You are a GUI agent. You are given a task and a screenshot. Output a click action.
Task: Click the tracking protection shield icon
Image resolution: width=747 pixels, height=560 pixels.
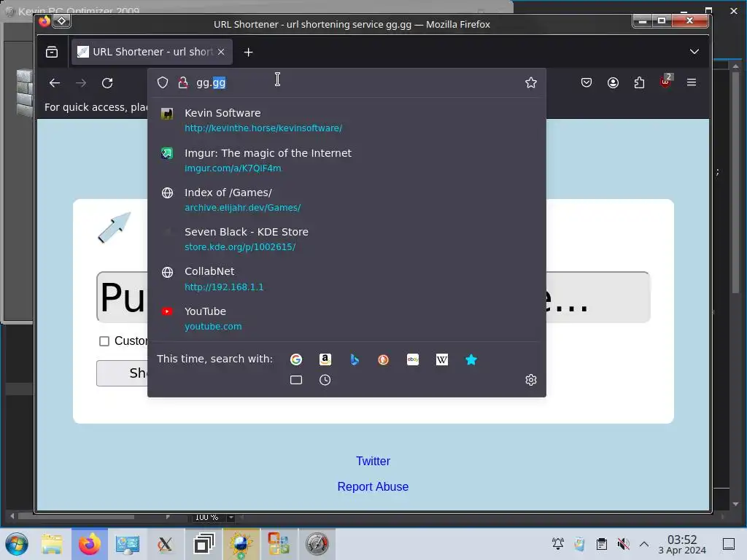(163, 83)
